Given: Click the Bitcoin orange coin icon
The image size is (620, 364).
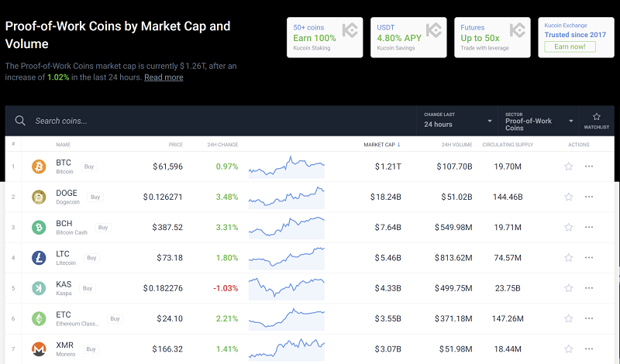Looking at the screenshot, I should pos(39,167).
